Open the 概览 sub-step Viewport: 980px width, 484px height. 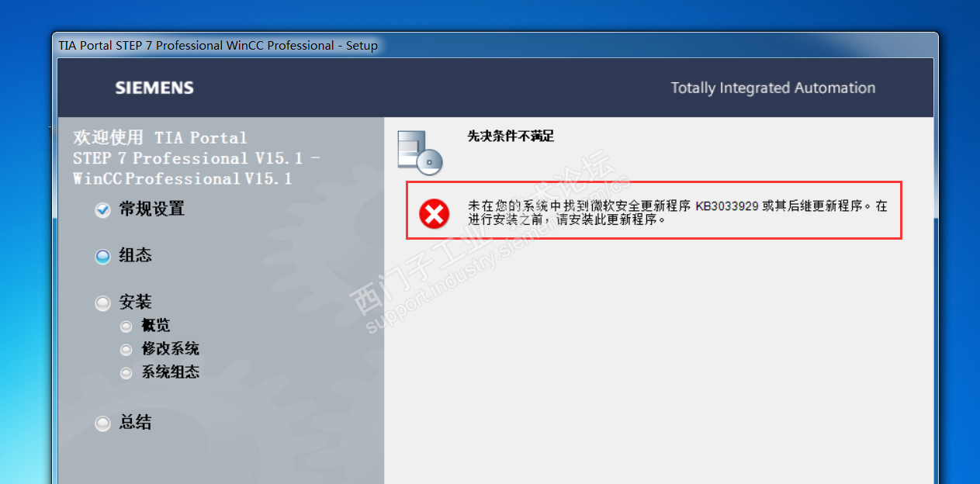click(155, 326)
